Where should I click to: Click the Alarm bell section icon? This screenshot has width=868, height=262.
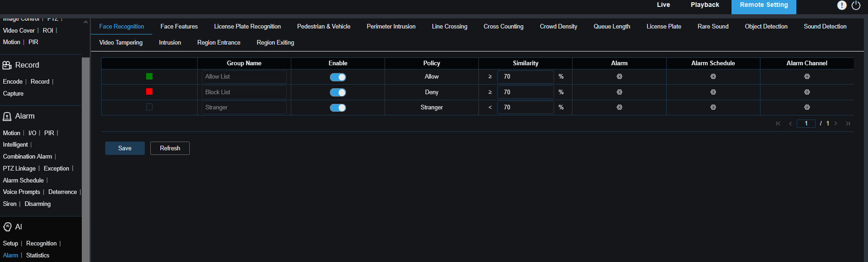pyautogui.click(x=7, y=116)
